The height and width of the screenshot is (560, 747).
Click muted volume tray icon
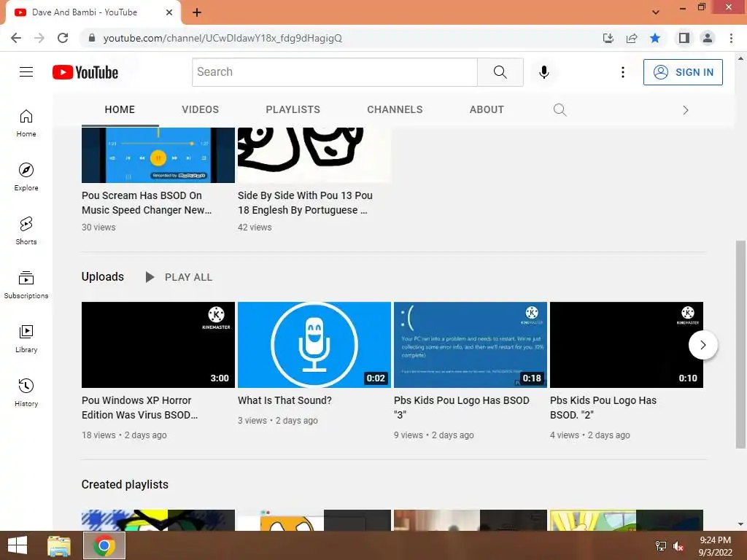(x=678, y=546)
